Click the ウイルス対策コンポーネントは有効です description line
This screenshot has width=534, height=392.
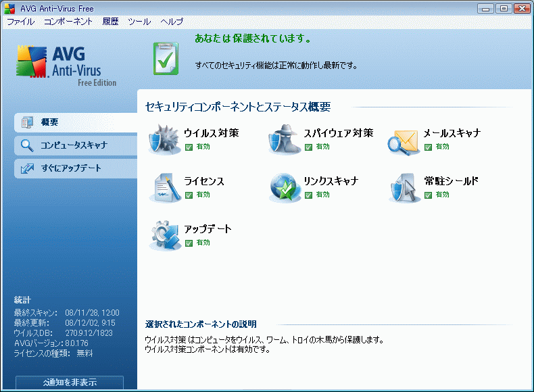tap(208, 349)
